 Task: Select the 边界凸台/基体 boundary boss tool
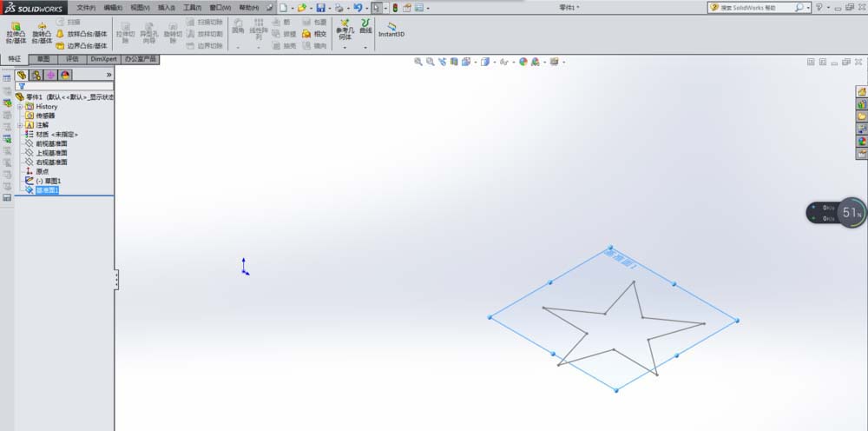click(82, 46)
